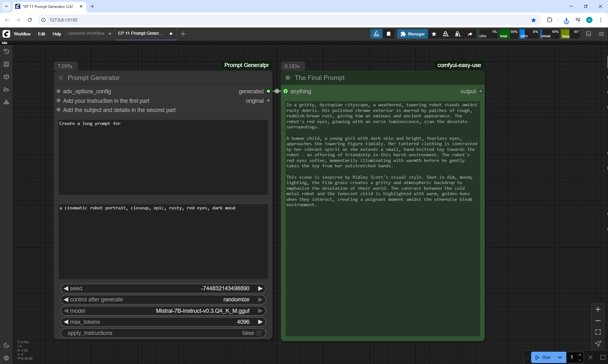This screenshot has width=608, height=364.
Task: Open the workflows folder sidebar icon
Action: (6, 89)
